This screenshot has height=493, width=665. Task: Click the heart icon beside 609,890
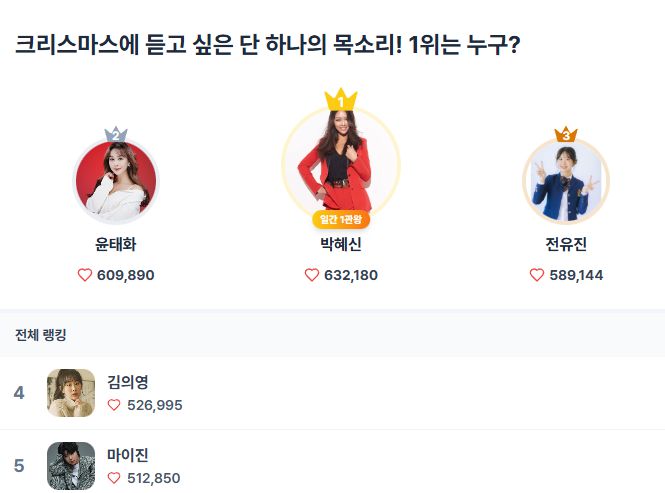[84, 275]
